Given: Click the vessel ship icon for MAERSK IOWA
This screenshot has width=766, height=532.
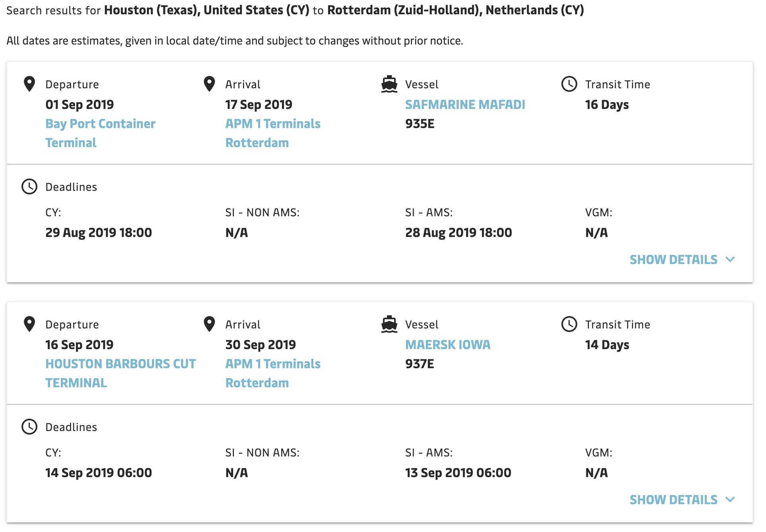Looking at the screenshot, I should click(389, 324).
